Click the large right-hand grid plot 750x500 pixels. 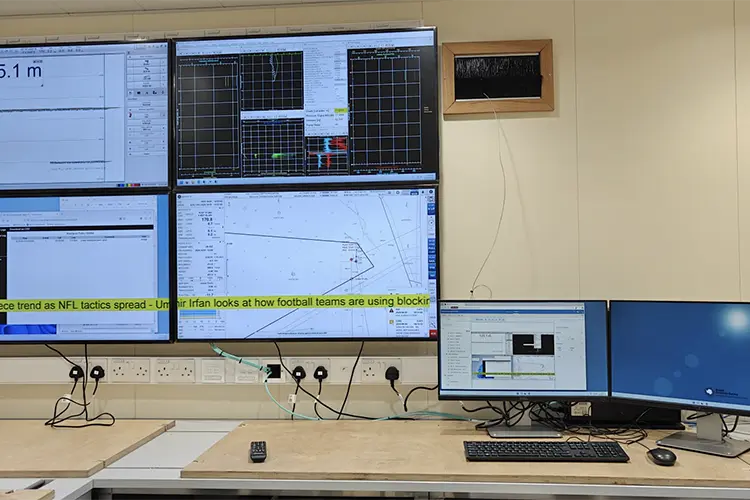[386, 113]
